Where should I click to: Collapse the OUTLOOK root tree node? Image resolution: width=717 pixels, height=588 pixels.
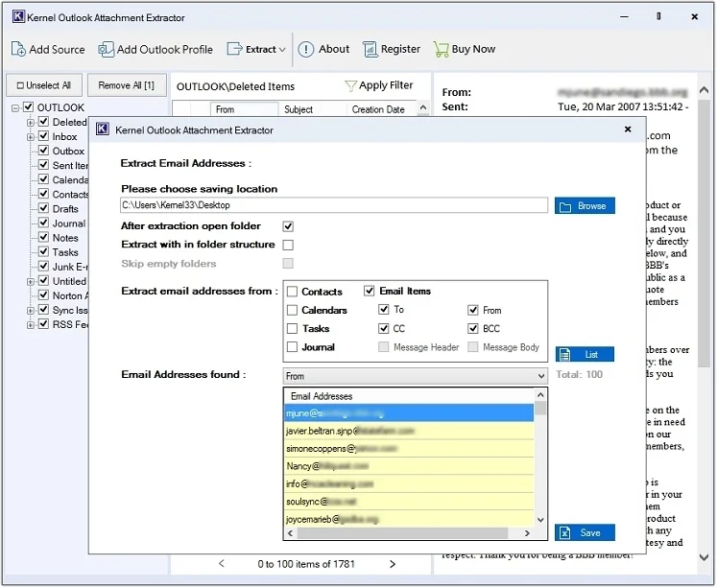click(x=15, y=107)
